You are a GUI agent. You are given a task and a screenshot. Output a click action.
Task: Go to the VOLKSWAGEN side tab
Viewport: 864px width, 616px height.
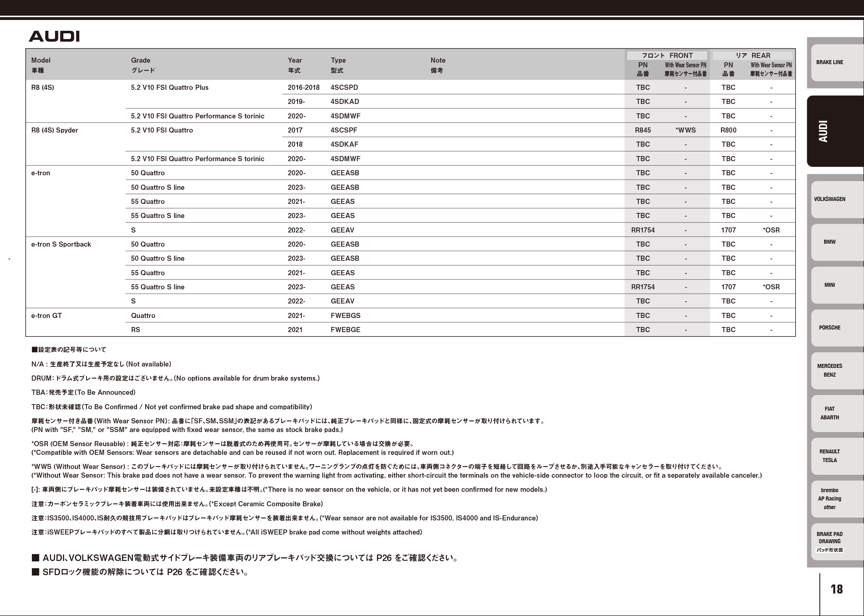(837, 199)
